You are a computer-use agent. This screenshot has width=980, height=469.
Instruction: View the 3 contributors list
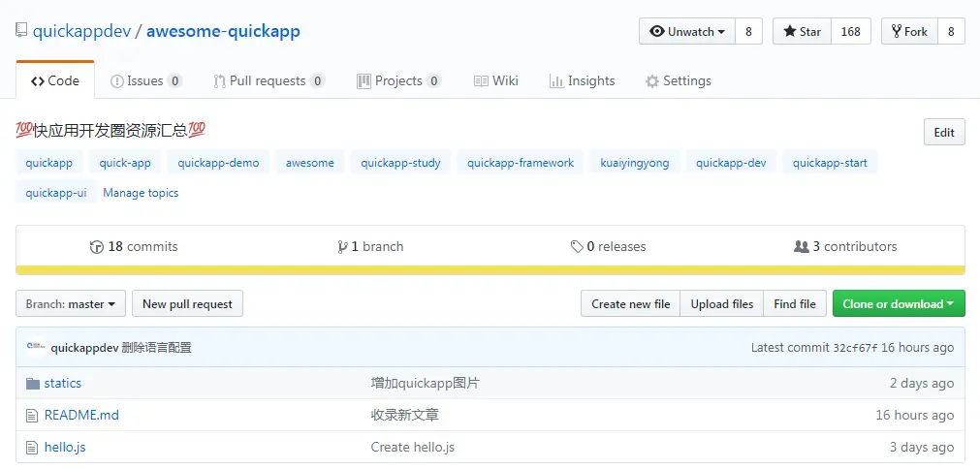(845, 247)
